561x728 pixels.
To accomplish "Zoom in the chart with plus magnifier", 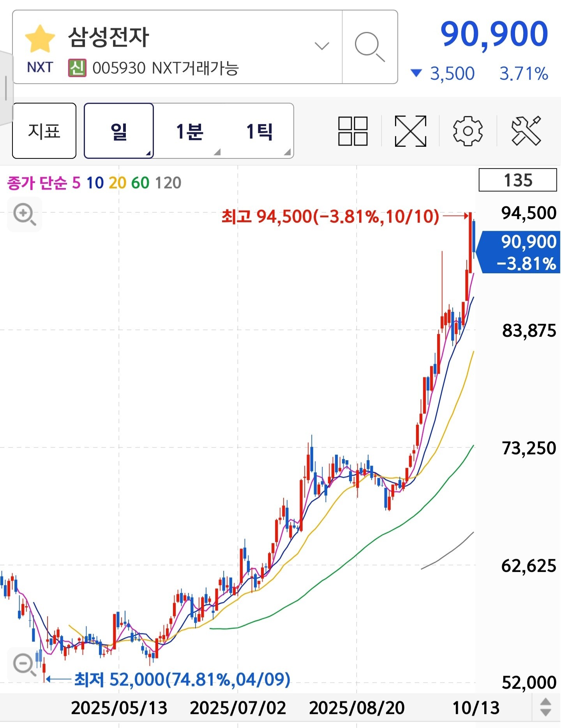I will [25, 215].
